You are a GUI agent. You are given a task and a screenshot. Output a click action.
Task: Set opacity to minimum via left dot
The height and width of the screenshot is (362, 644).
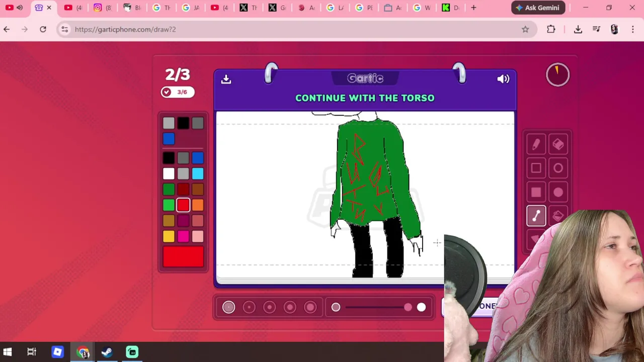(x=336, y=307)
